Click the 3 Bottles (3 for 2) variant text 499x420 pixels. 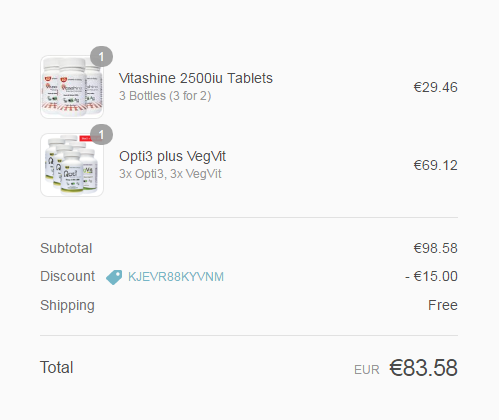(x=165, y=96)
